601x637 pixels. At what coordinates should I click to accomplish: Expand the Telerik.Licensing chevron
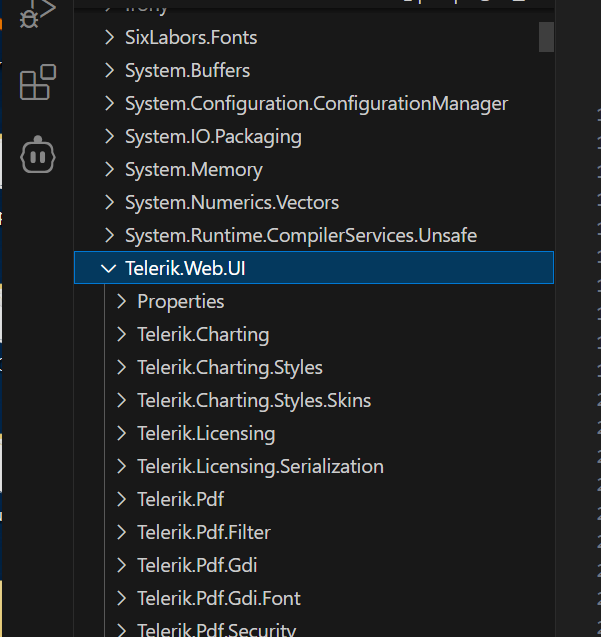[121, 433]
